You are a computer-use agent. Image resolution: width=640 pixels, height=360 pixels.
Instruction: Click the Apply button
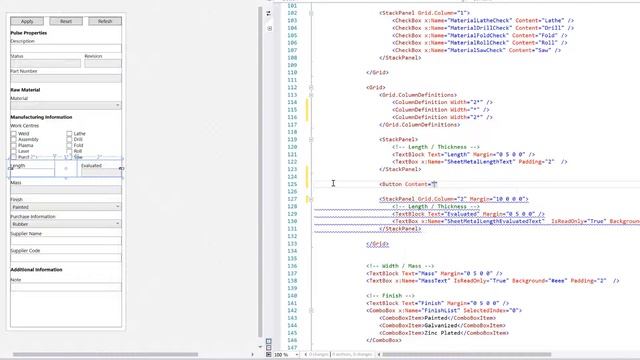27,21
